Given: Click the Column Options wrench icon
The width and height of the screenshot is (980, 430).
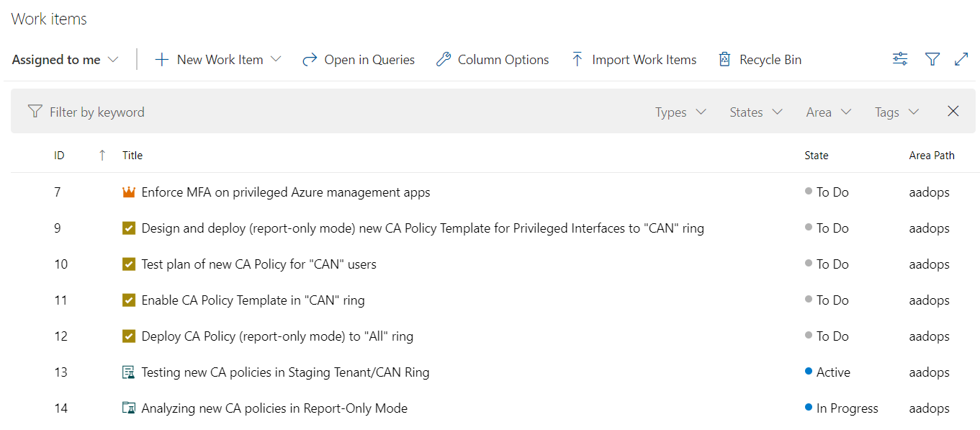Looking at the screenshot, I should click(x=444, y=60).
